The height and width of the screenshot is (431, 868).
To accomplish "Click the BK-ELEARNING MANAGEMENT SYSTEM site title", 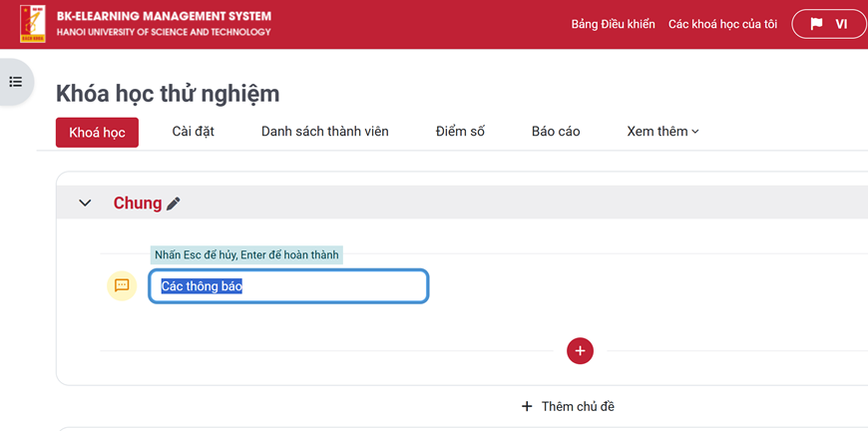I will (164, 16).
